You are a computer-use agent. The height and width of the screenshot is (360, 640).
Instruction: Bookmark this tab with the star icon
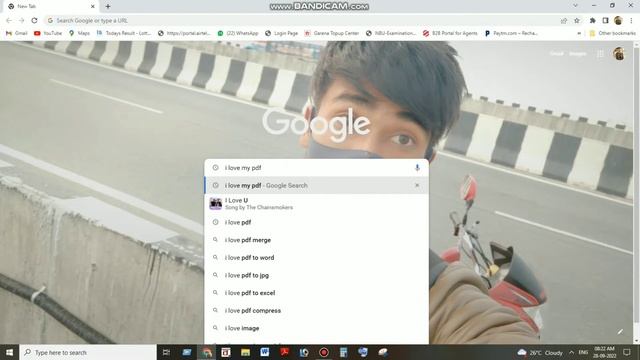[x=577, y=20]
